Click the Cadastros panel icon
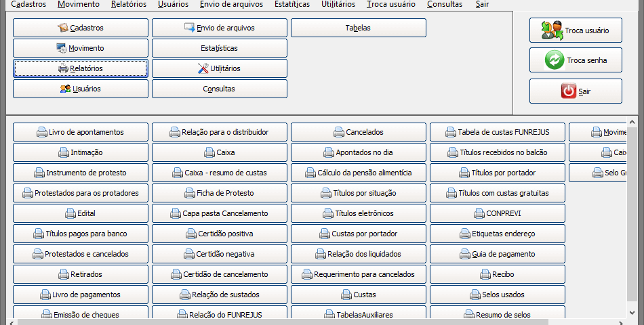 (63, 28)
